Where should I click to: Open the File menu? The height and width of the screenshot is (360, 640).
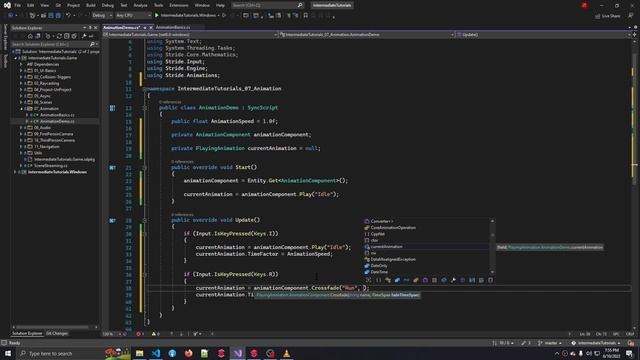pos(18,5)
